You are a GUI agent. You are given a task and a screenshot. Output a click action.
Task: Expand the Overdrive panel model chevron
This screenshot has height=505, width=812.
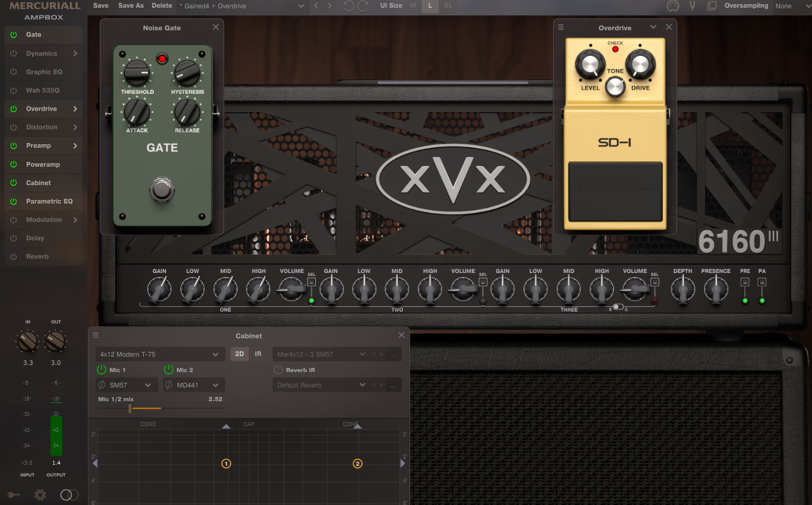click(x=654, y=27)
